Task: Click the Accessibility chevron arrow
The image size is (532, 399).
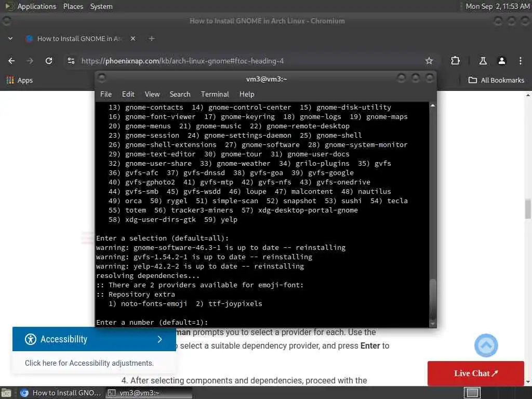Action: [x=160, y=339]
